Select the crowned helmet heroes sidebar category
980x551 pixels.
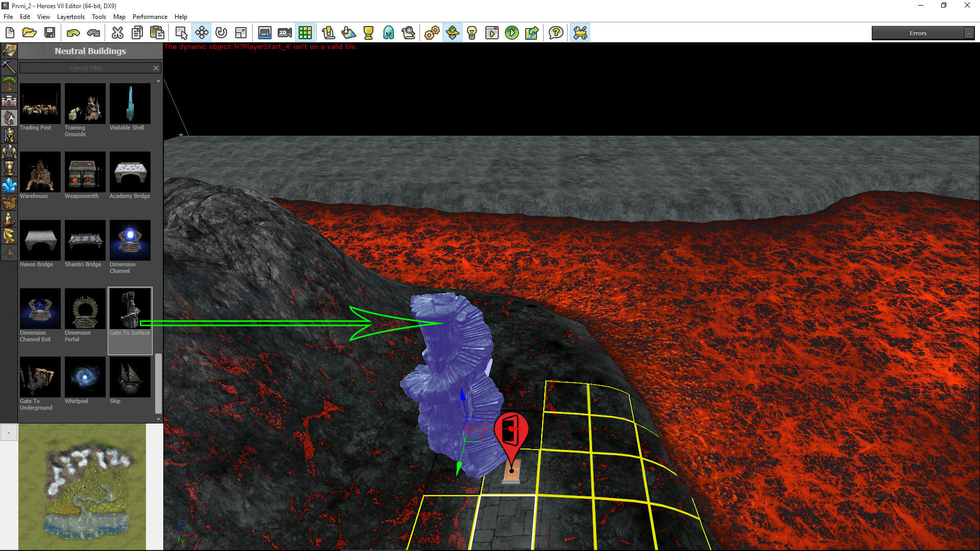9,135
